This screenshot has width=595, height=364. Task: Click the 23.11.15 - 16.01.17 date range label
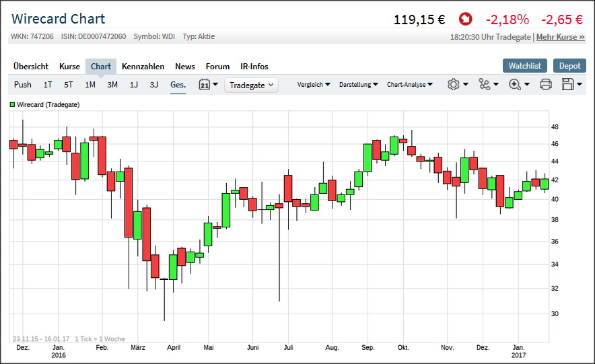(x=41, y=338)
